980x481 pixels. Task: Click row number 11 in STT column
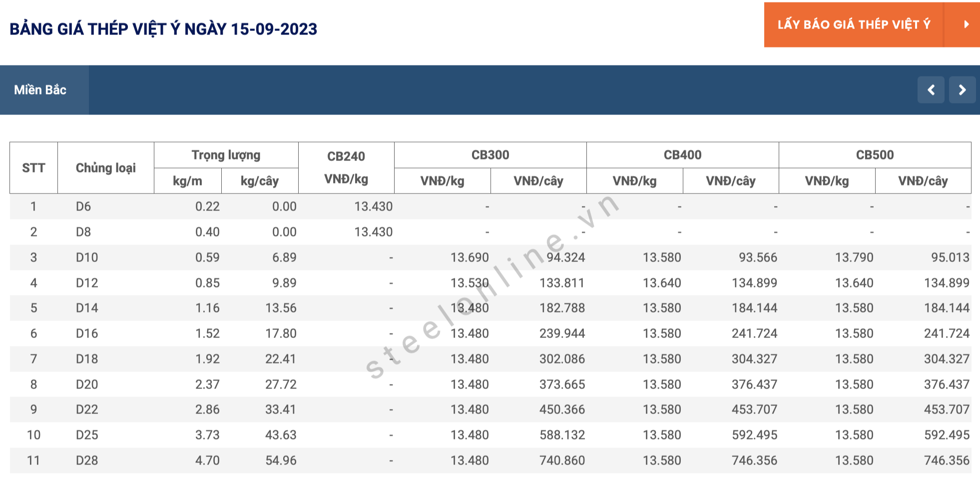[33, 460]
